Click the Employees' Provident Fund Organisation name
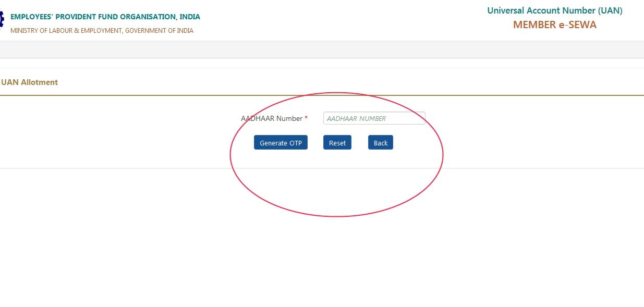The width and height of the screenshot is (644, 307). 105,16
